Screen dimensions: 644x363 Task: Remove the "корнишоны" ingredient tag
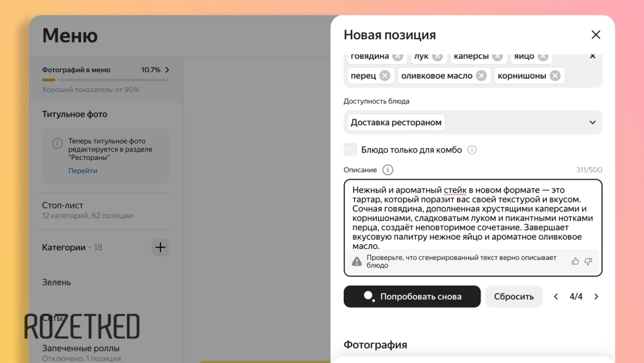(x=555, y=75)
